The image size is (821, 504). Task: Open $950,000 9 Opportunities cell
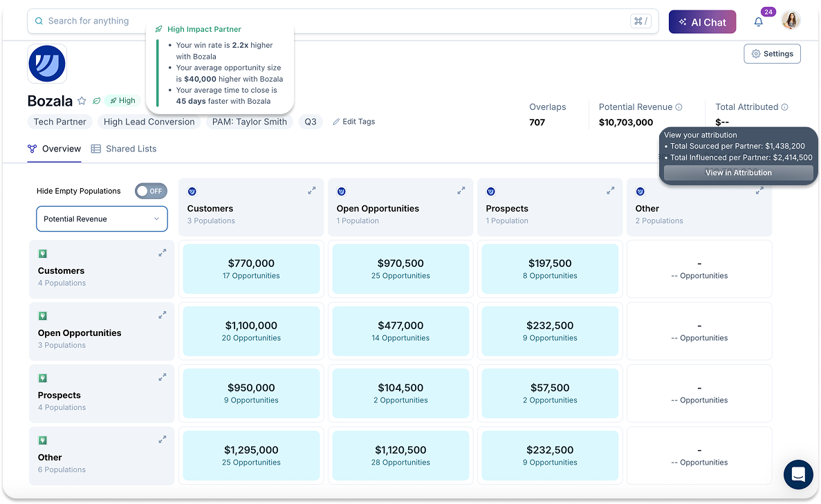[x=251, y=393]
